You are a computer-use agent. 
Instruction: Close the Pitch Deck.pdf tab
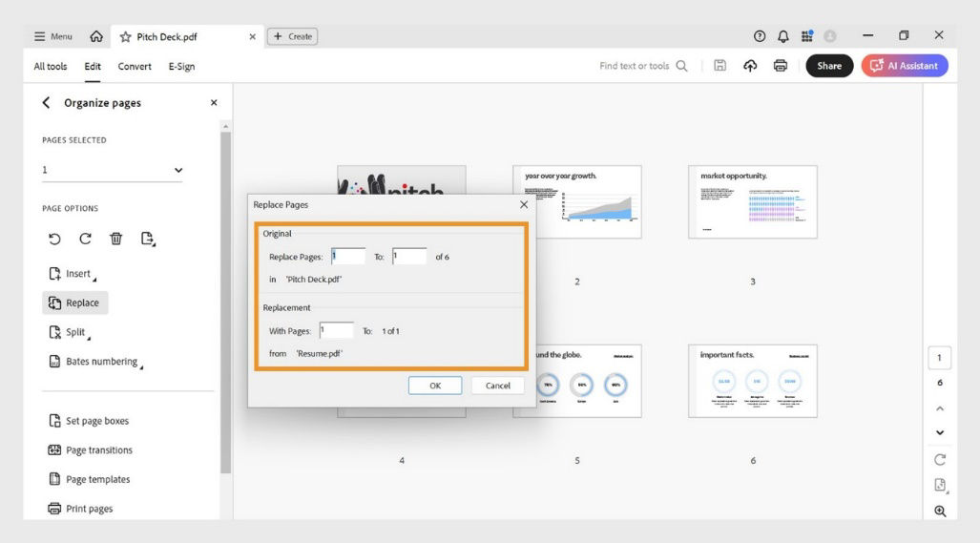pos(253,37)
